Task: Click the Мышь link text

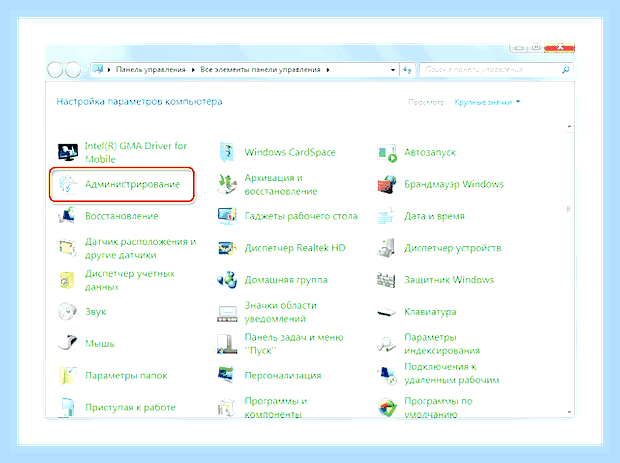Action: pyautogui.click(x=100, y=344)
